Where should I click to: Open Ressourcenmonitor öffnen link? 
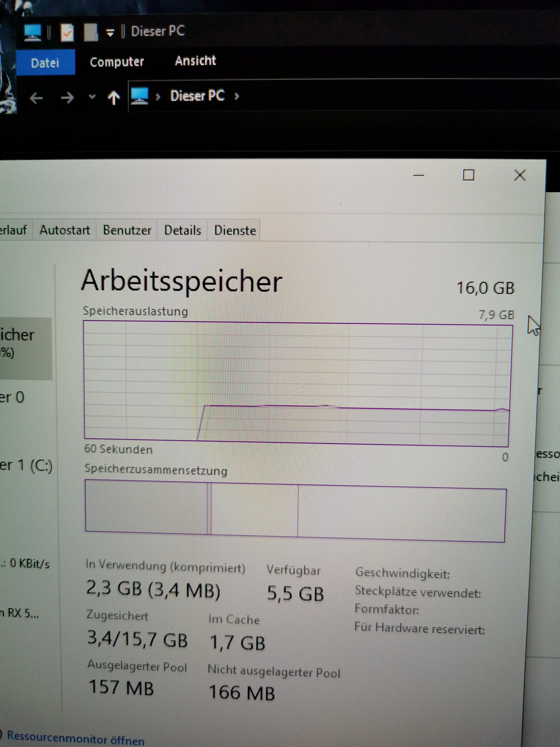(x=75, y=738)
